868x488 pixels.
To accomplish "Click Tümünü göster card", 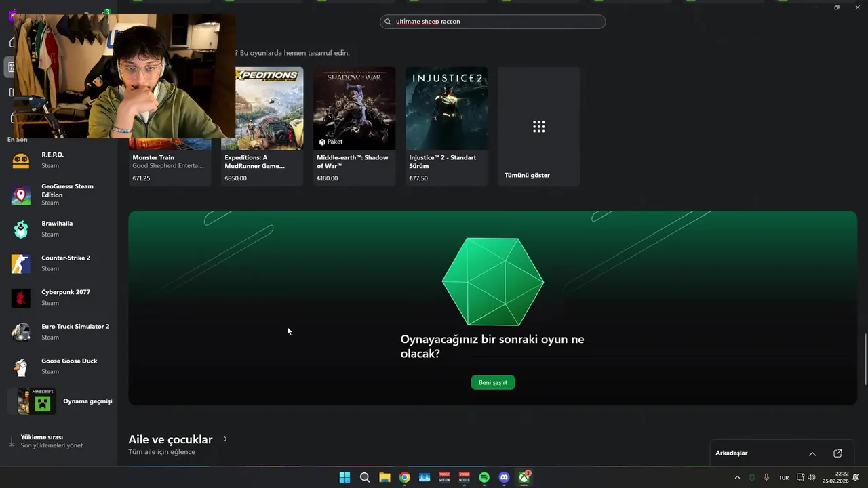I will pyautogui.click(x=539, y=127).
